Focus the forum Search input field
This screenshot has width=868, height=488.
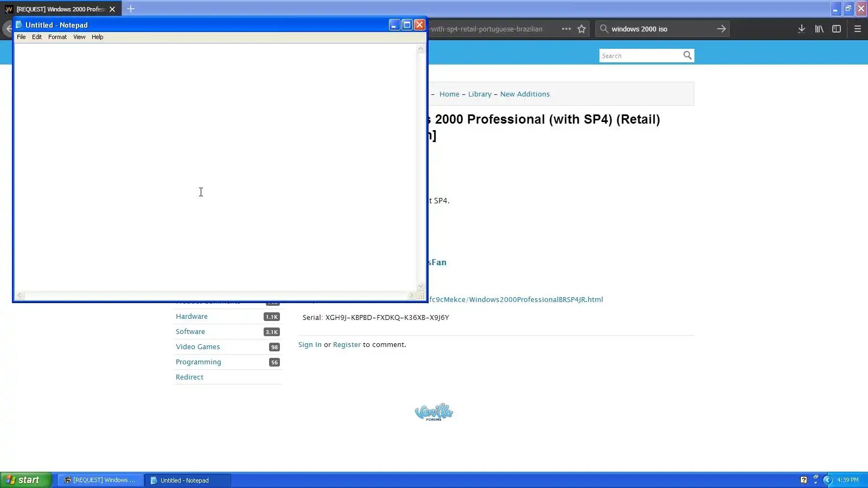pos(640,55)
